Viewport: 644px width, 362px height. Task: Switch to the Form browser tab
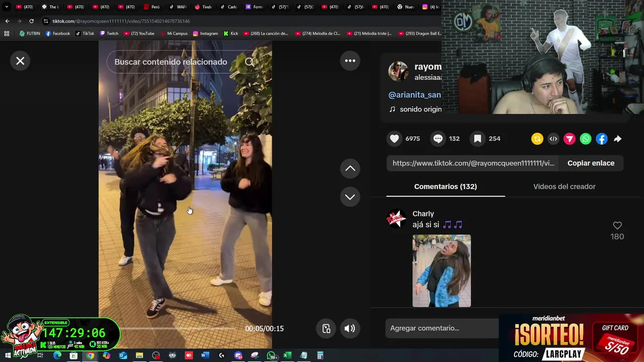coord(255,7)
